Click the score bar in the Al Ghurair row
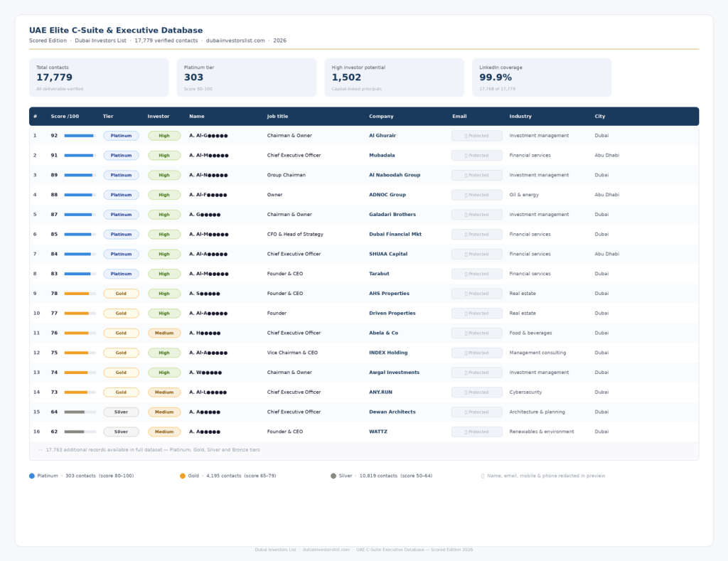Image resolution: width=728 pixels, height=561 pixels. point(80,136)
